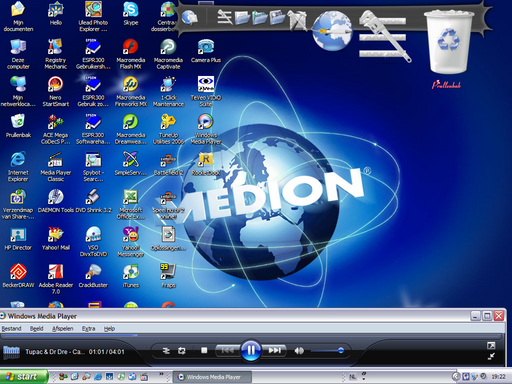Screen dimensions: 512x384
Task: Pause playback in Media Player
Action: 251,350
